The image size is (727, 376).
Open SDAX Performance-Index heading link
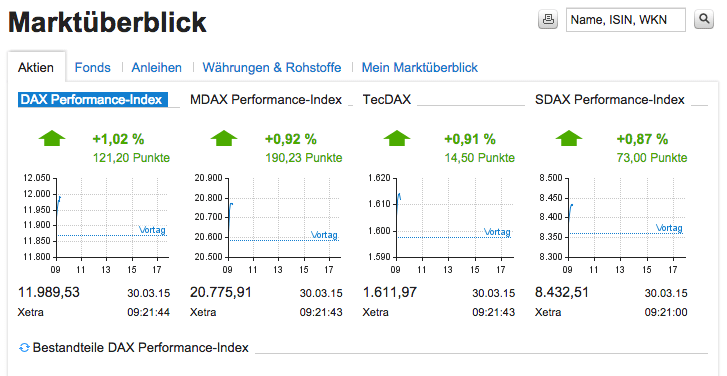coord(610,100)
